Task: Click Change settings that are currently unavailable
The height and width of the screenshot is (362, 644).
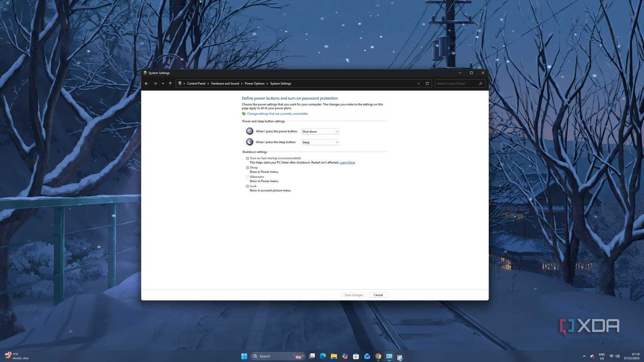Action: click(278, 114)
